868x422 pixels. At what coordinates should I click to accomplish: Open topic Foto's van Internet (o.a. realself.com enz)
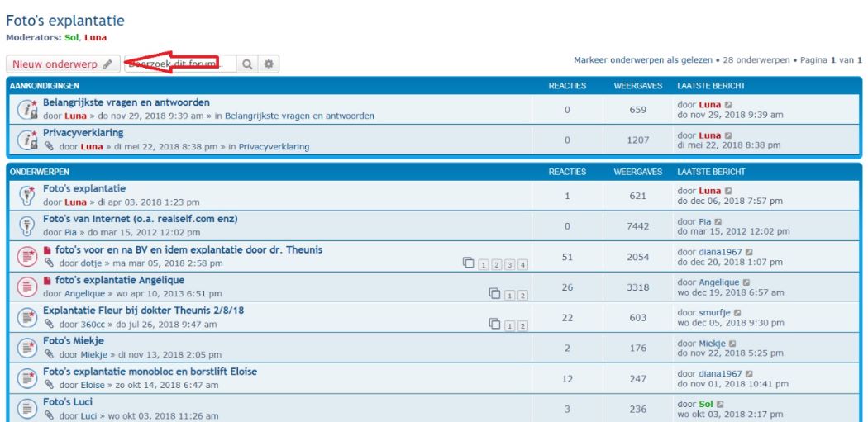pyautogui.click(x=140, y=219)
